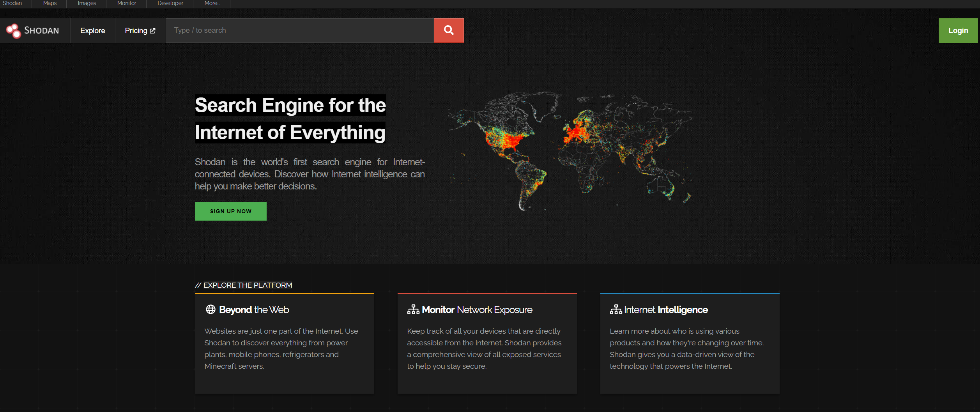980x412 pixels.
Task: Open the Beyond the Web heading
Action: click(254, 309)
